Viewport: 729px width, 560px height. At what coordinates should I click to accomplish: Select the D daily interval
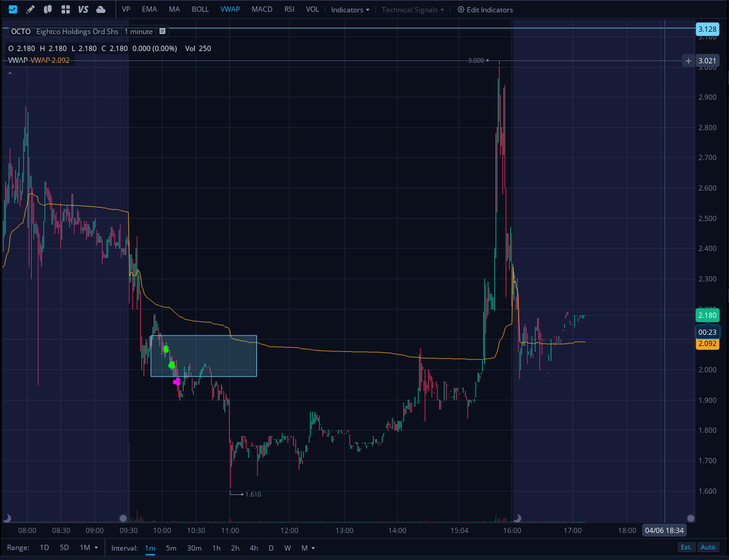[271, 547]
